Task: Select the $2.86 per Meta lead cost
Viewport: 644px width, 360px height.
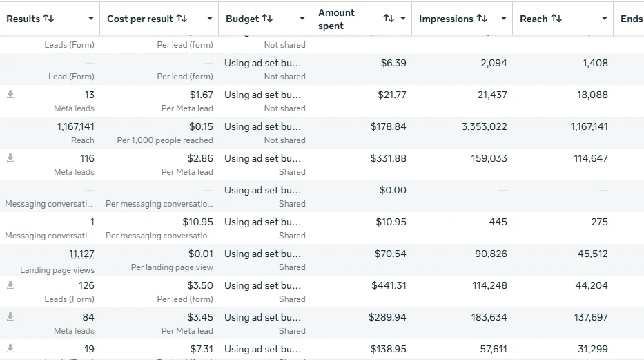Action: tap(200, 158)
